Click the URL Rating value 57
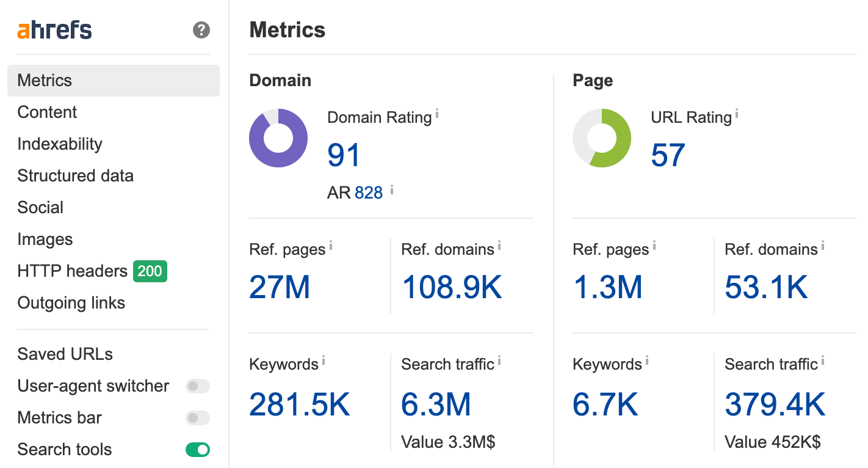The width and height of the screenshot is (868, 468). [668, 155]
